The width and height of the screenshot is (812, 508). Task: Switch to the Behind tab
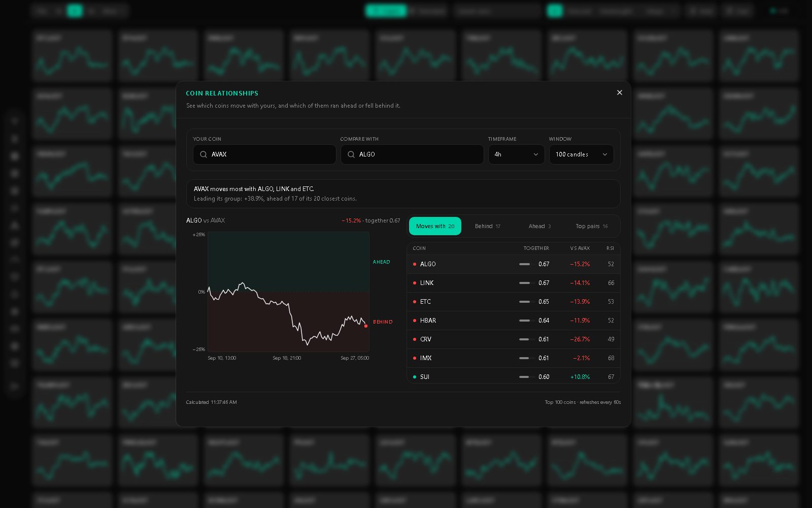pos(488,226)
